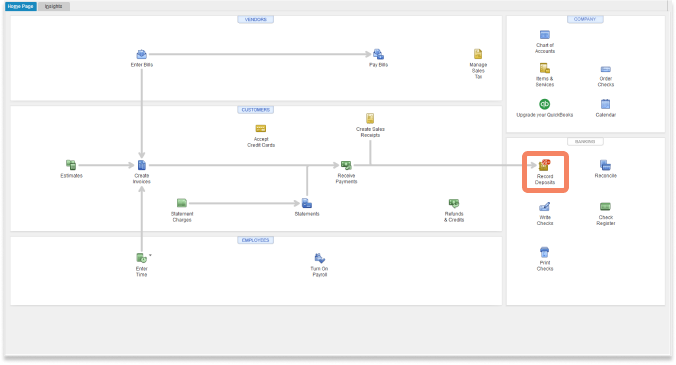Select the Home Page tab
The image size is (676, 365).
[x=20, y=6]
